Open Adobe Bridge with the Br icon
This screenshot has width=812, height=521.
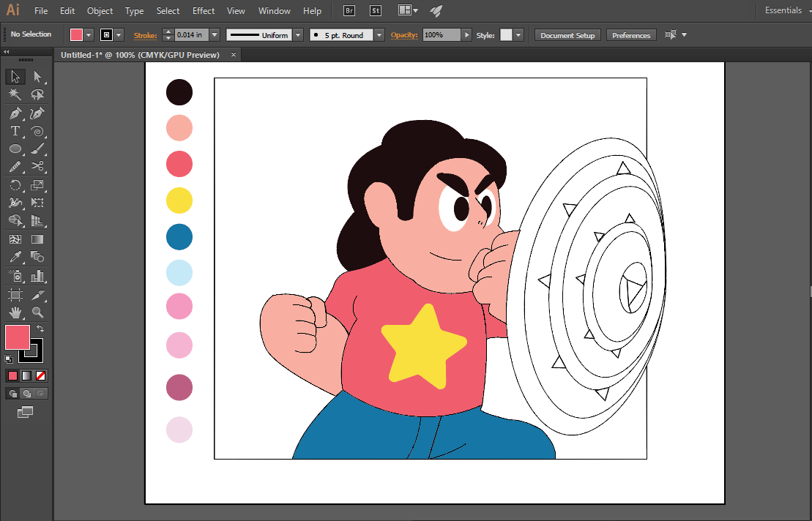pyautogui.click(x=350, y=11)
